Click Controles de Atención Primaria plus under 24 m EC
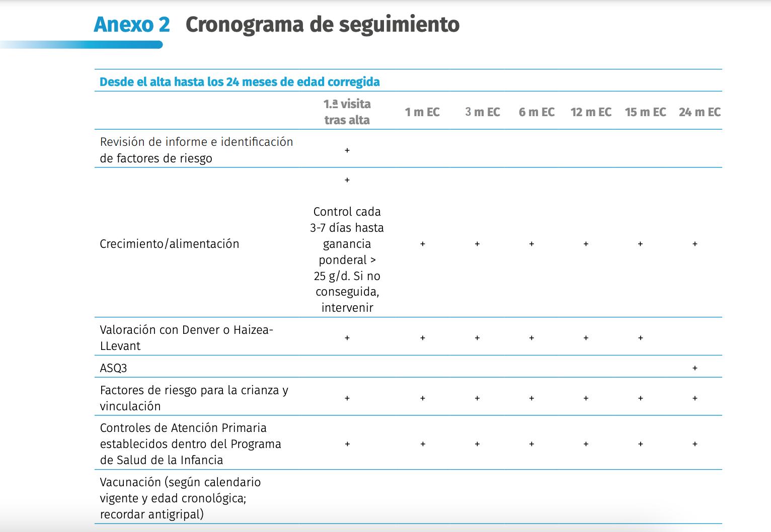This screenshot has width=771, height=532. click(695, 444)
